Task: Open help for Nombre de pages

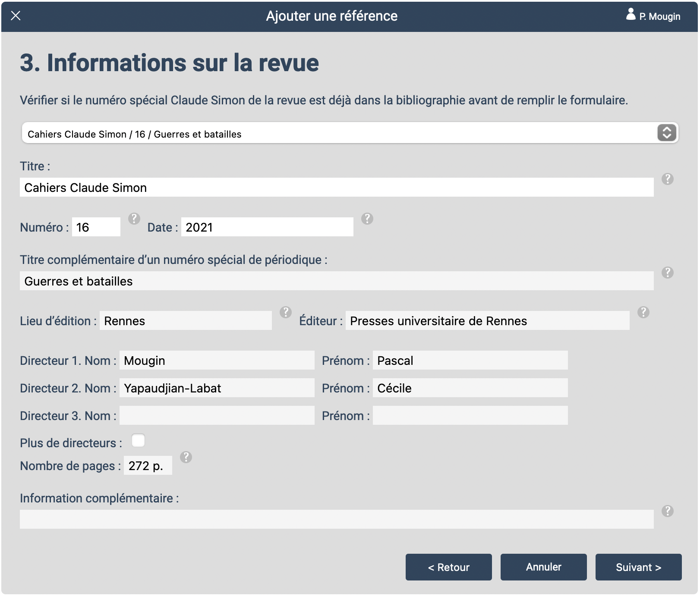Action: tap(186, 457)
